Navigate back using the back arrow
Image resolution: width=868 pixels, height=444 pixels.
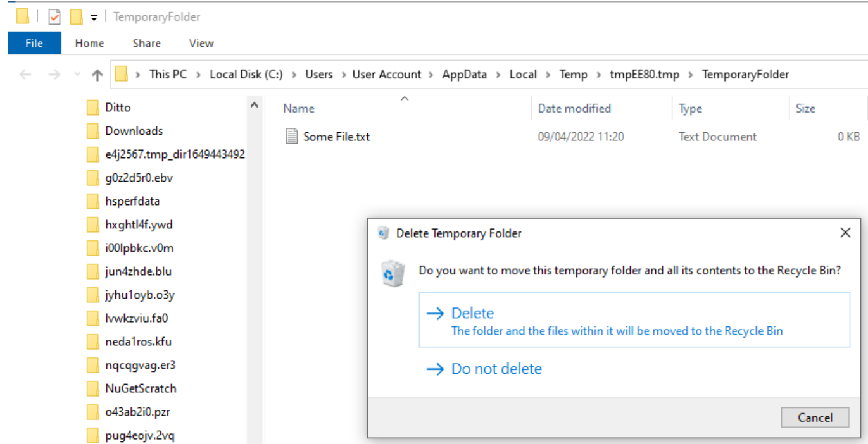click(25, 74)
